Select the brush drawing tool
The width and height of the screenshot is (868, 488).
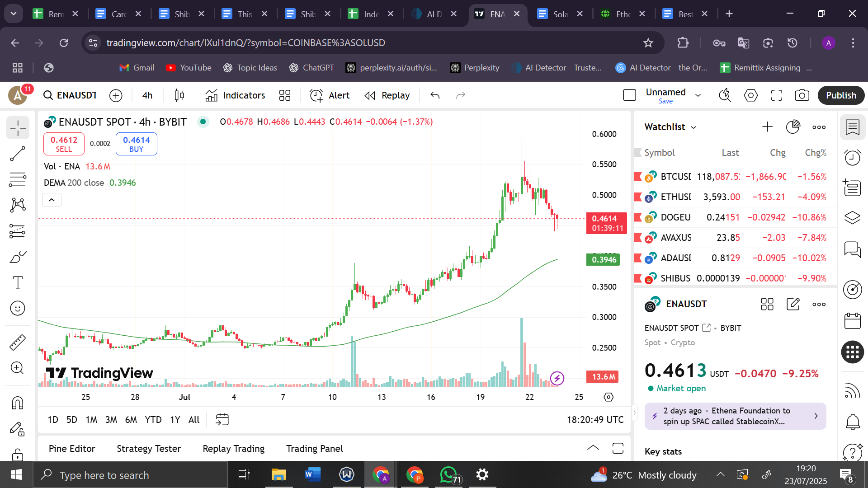tap(18, 257)
